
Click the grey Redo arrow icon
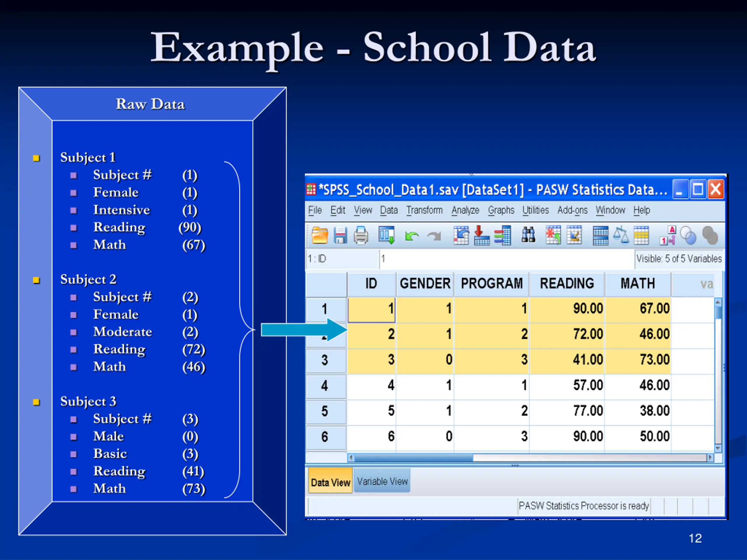(x=434, y=236)
